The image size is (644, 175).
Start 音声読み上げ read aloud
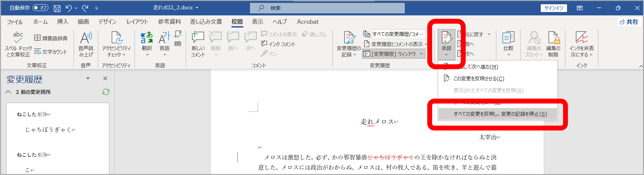pyautogui.click(x=86, y=44)
